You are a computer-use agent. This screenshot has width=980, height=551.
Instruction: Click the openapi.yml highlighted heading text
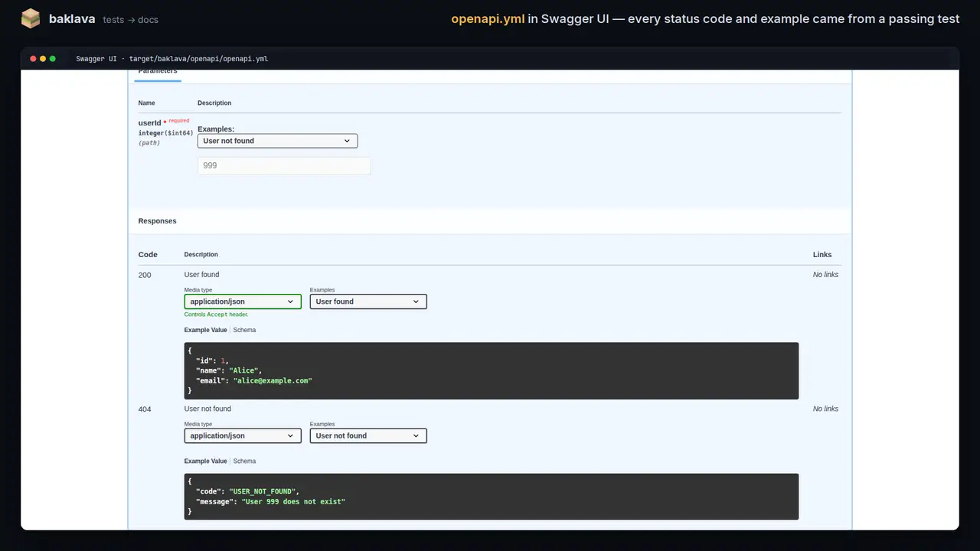click(488, 19)
